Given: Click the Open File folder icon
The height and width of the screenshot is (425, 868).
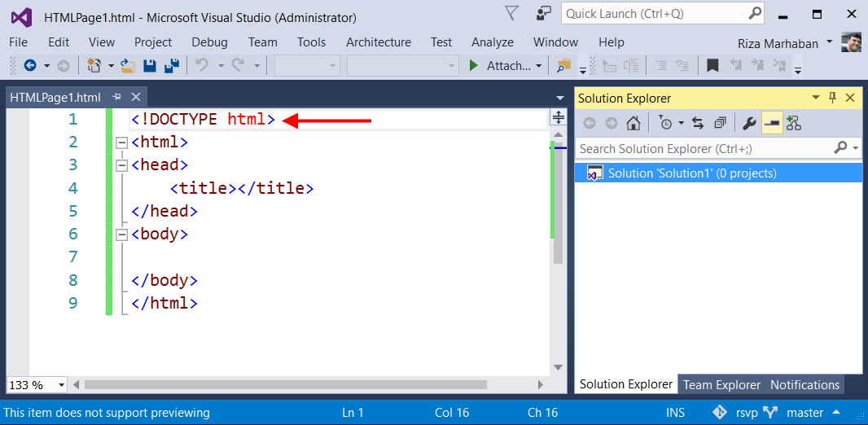Looking at the screenshot, I should pyautogui.click(x=128, y=66).
